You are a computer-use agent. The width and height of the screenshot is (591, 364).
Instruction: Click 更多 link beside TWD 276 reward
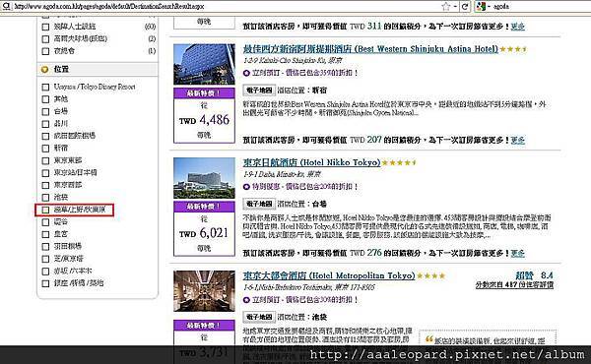[517, 254]
